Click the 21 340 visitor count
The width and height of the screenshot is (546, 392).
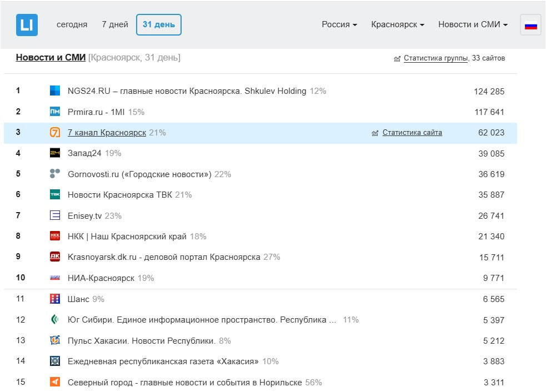(491, 237)
